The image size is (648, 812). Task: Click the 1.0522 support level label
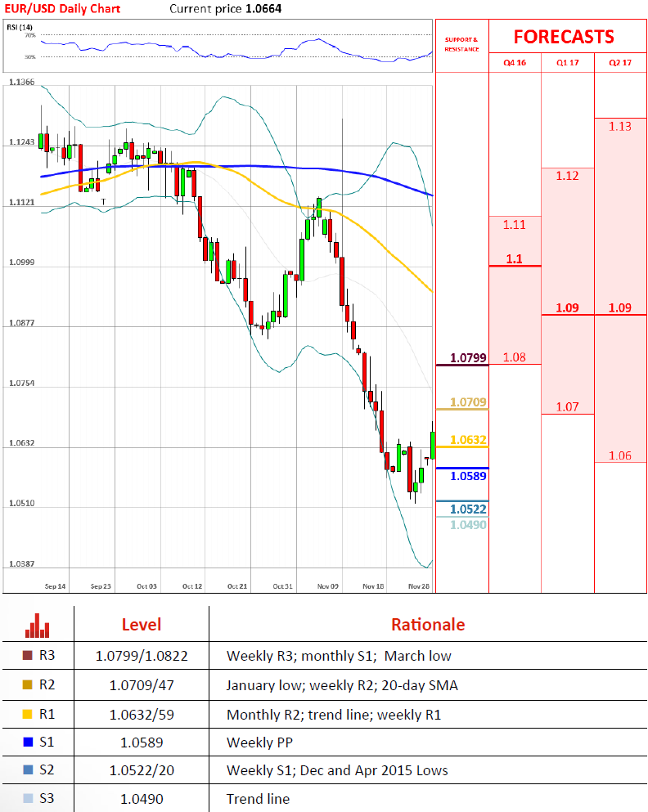(x=468, y=509)
